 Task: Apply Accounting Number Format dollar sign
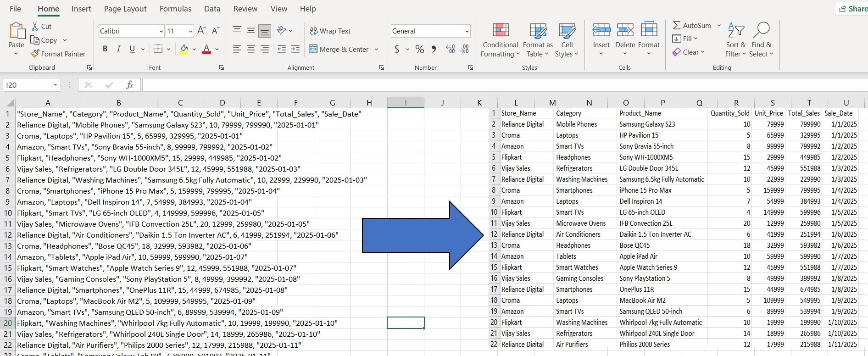point(397,49)
